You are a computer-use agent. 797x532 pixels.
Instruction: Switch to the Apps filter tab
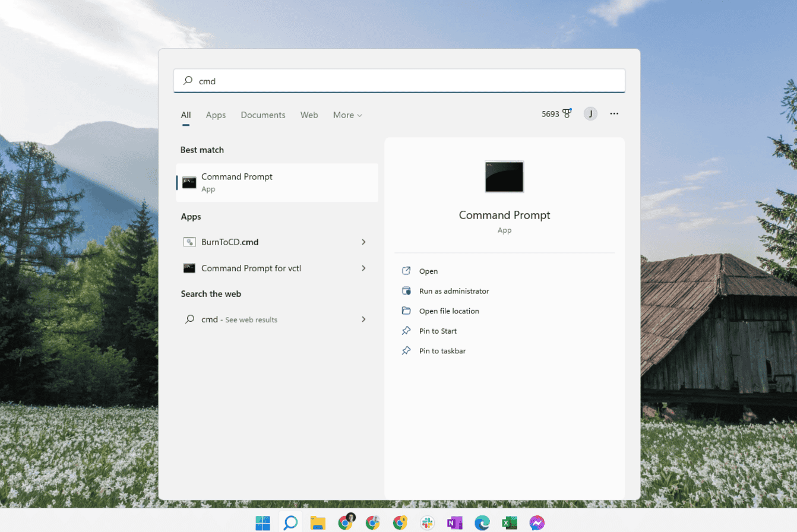tap(216, 115)
